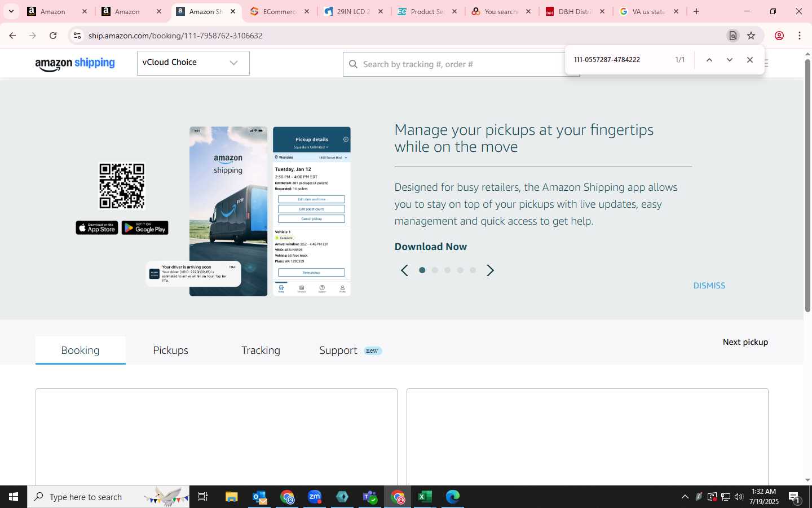Image resolution: width=812 pixels, height=508 pixels.
Task: Open Microsoft Teams from taskbar
Action: (x=370, y=497)
